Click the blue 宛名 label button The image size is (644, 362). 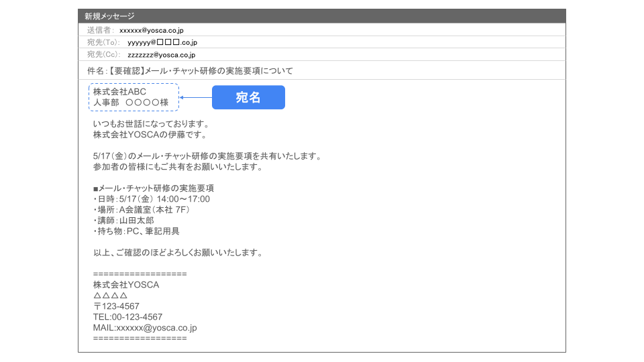pyautogui.click(x=248, y=98)
